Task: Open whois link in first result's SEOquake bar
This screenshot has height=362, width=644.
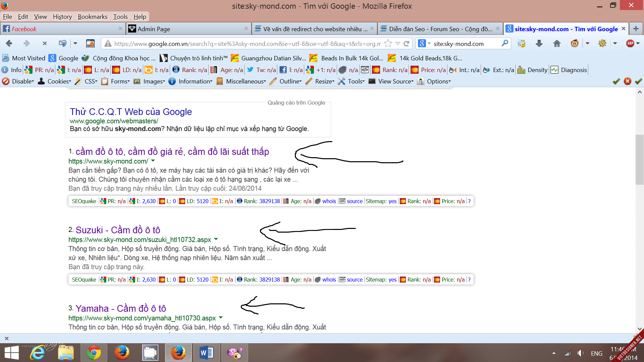Action: (329, 201)
